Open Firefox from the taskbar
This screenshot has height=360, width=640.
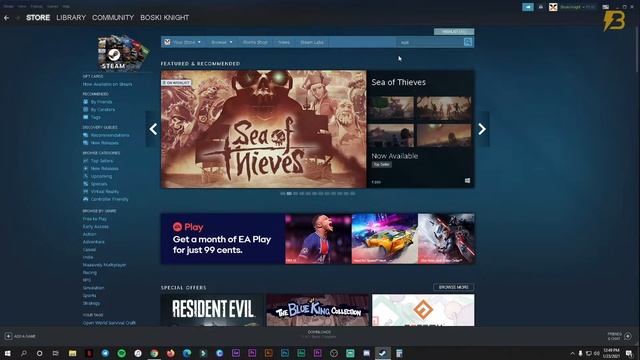point(171,353)
